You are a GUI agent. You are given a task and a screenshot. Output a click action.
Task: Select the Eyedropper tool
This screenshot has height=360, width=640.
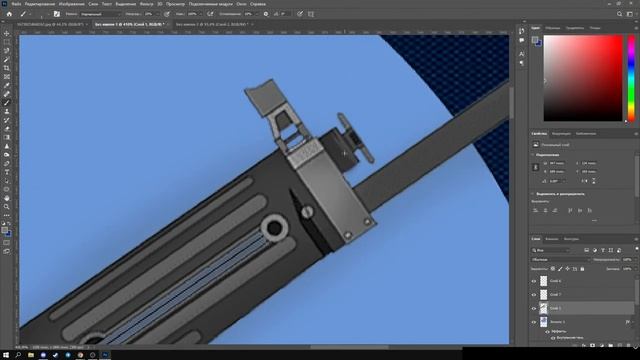(x=7, y=85)
